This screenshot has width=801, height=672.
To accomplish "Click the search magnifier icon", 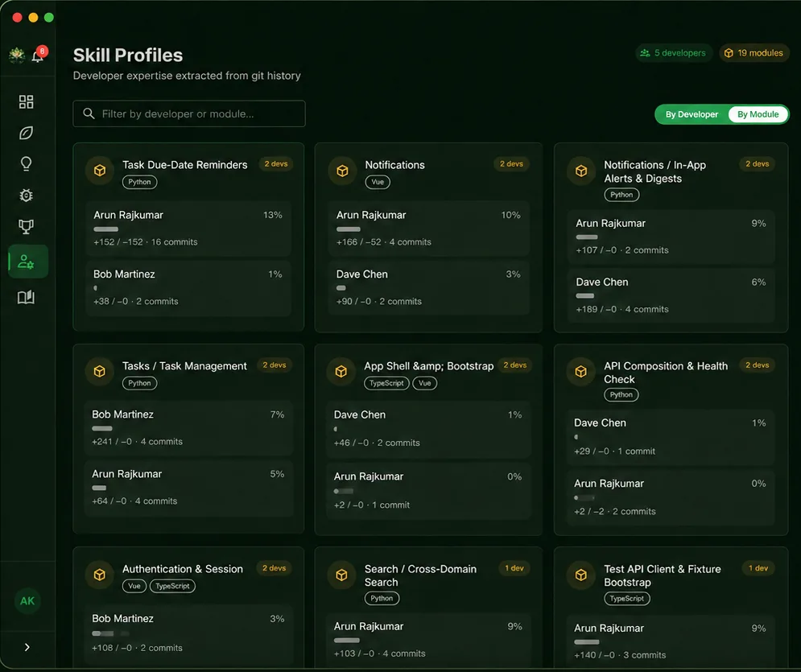I will tap(89, 113).
